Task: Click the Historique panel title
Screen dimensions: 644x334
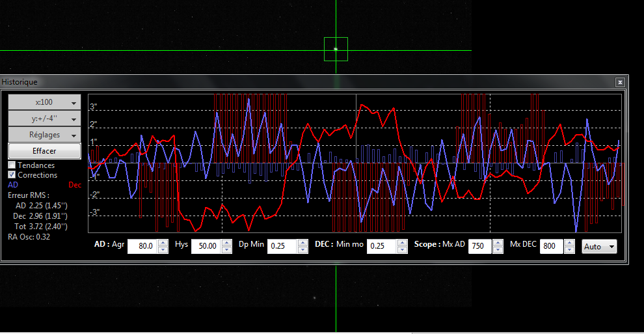Action: coord(20,82)
